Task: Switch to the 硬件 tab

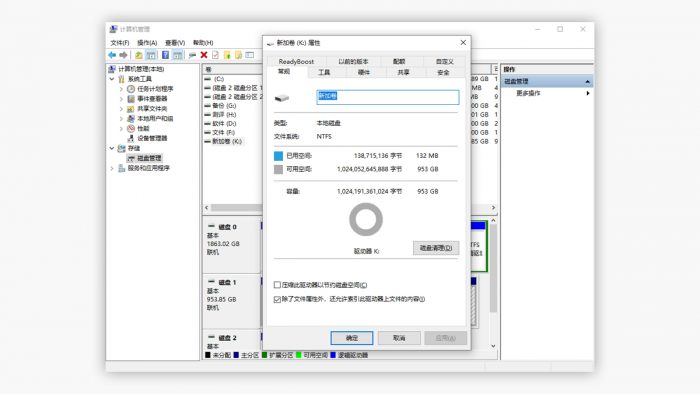Action: [x=364, y=72]
